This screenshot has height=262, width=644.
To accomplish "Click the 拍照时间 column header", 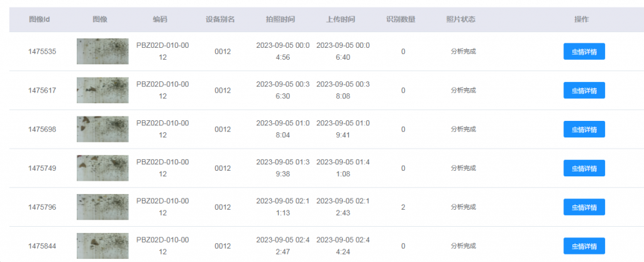I will click(x=280, y=20).
